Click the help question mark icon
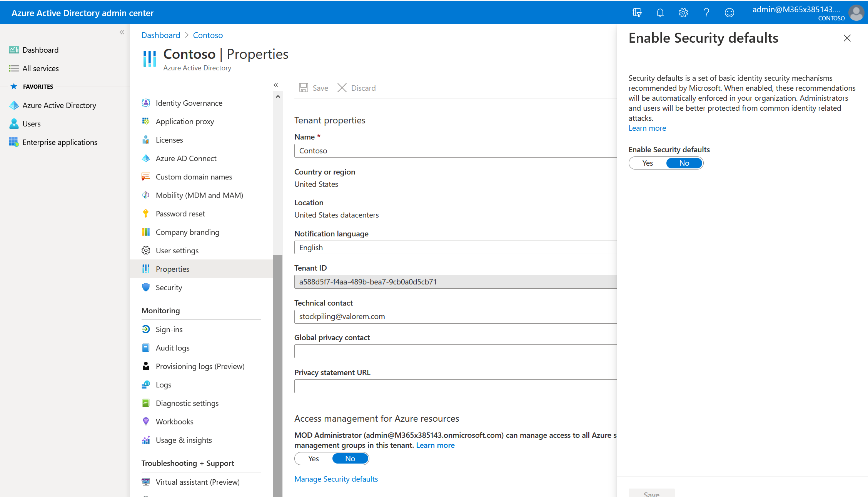This screenshot has width=868, height=497. [706, 13]
